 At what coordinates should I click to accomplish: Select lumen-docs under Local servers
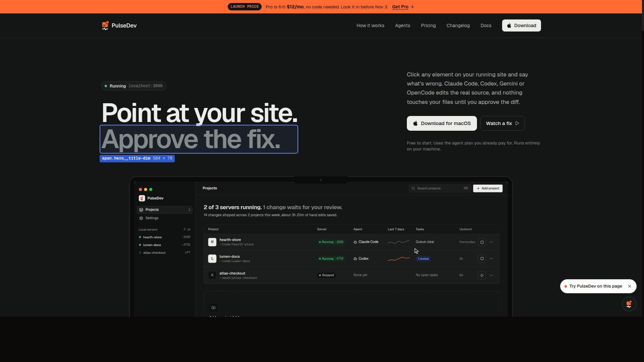pyautogui.click(x=164, y=245)
